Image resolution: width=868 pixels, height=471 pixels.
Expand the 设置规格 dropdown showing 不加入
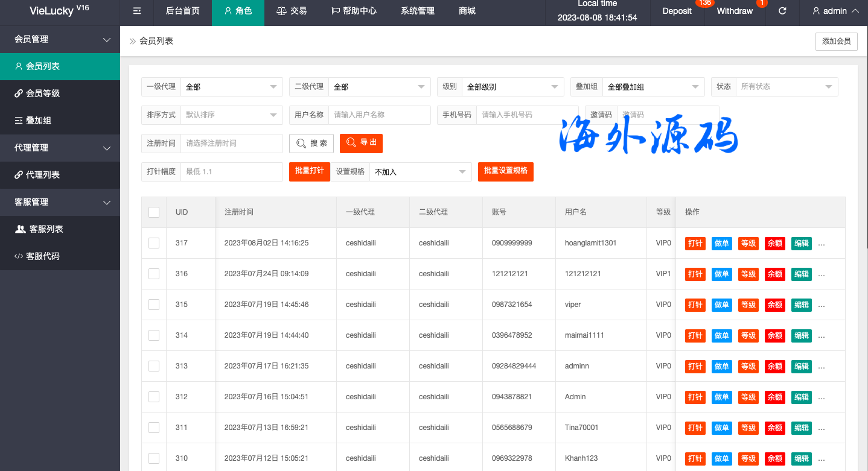point(420,172)
